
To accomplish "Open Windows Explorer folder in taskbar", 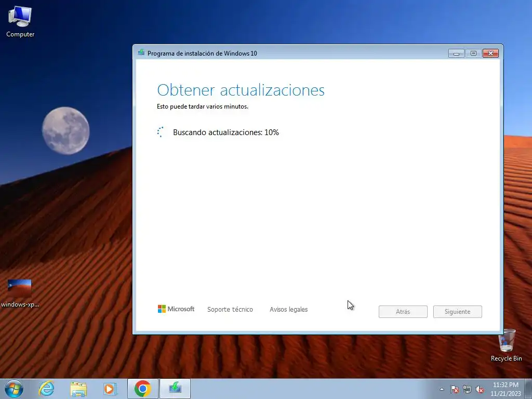I will coord(78,389).
